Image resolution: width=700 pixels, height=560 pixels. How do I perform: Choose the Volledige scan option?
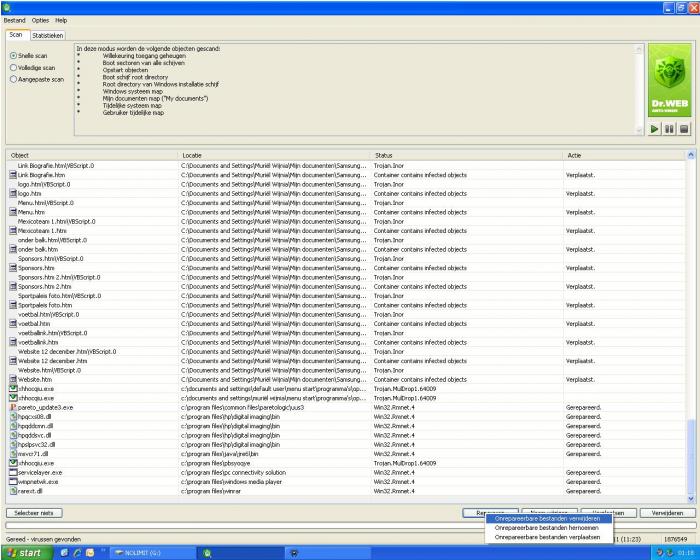click(x=13, y=68)
